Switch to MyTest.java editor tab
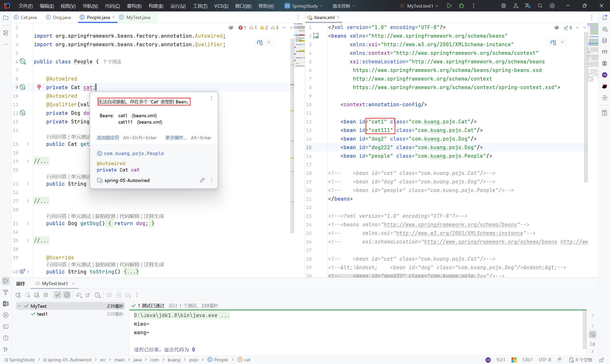This screenshot has width=610, height=364. [x=138, y=17]
